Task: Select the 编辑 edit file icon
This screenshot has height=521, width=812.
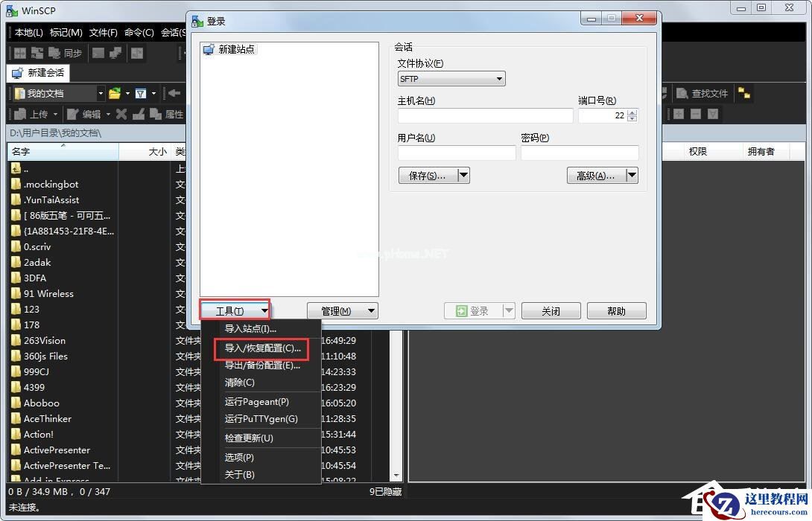Action: click(x=84, y=114)
